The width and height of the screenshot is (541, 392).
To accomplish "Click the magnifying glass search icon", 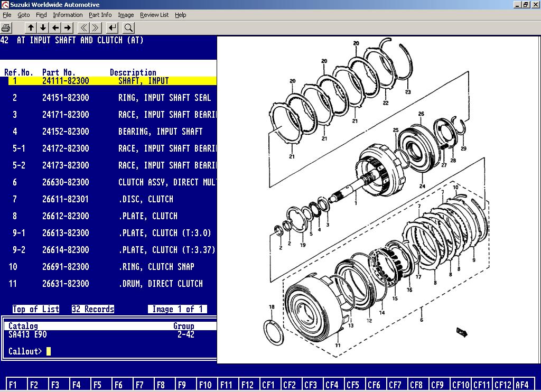I will coord(128,28).
